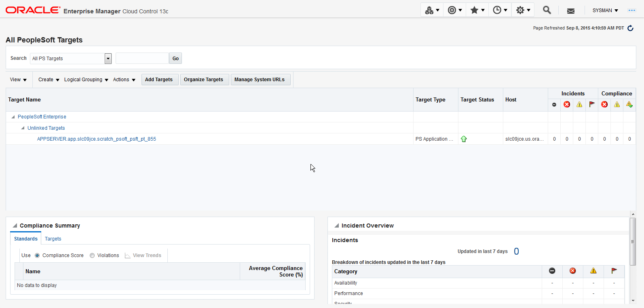The height and width of the screenshot is (308, 644).
Task: Open the Logical Grouping dropdown
Action: click(x=86, y=80)
